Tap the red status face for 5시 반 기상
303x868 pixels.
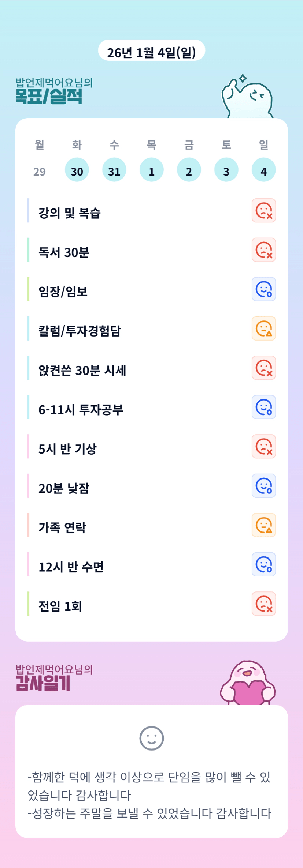tap(263, 446)
